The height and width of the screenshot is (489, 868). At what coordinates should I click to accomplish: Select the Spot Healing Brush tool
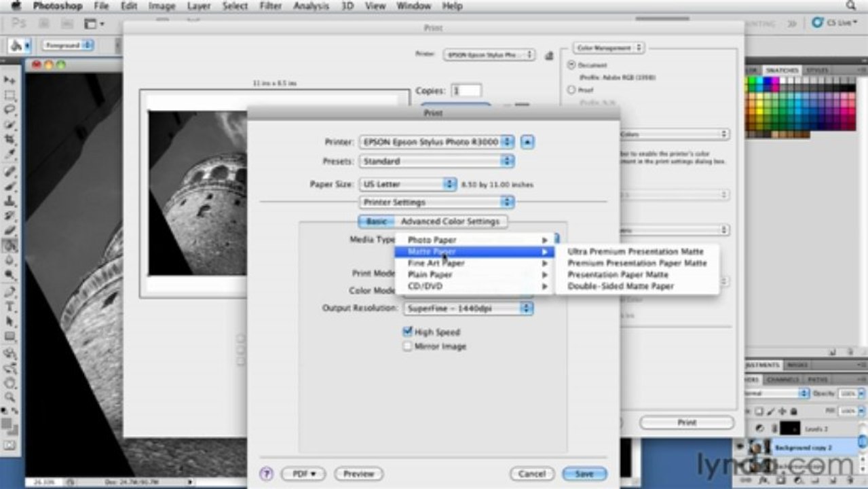click(10, 171)
